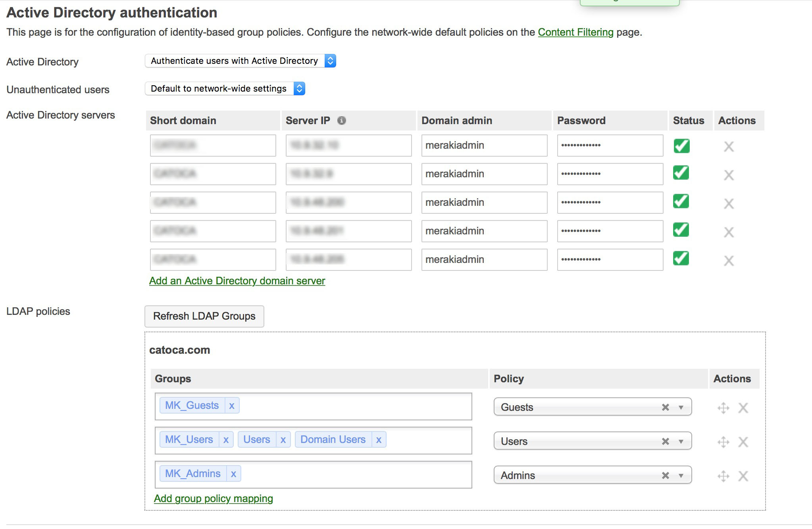This screenshot has height=529, width=812.
Task: Remove the Domain Users group tag
Action: click(379, 439)
